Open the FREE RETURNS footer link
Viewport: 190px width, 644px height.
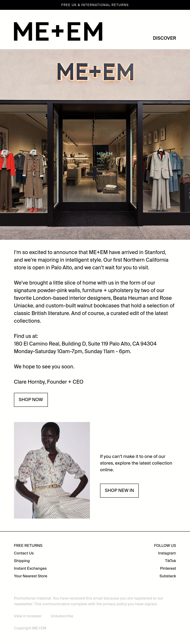(28, 546)
